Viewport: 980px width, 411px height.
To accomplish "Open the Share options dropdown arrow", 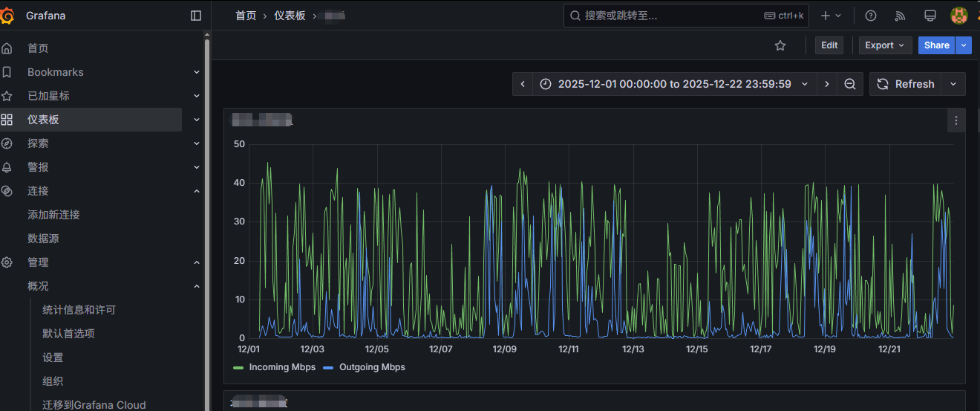I will coord(964,45).
